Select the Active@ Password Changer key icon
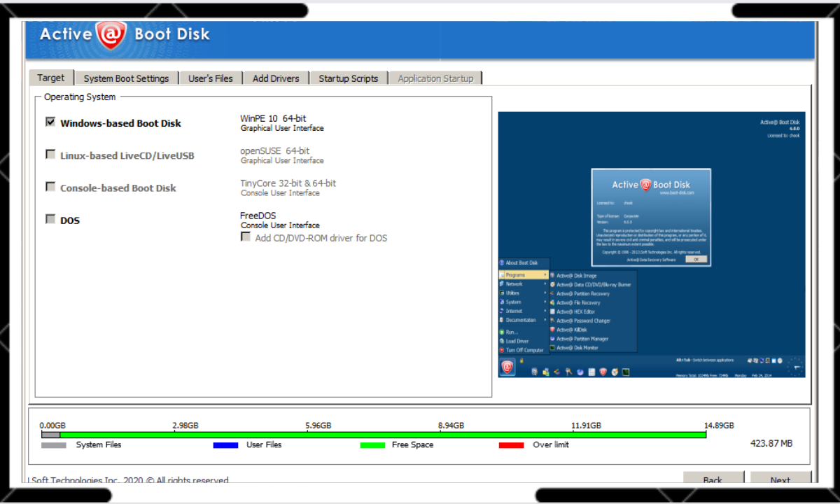 552,321
